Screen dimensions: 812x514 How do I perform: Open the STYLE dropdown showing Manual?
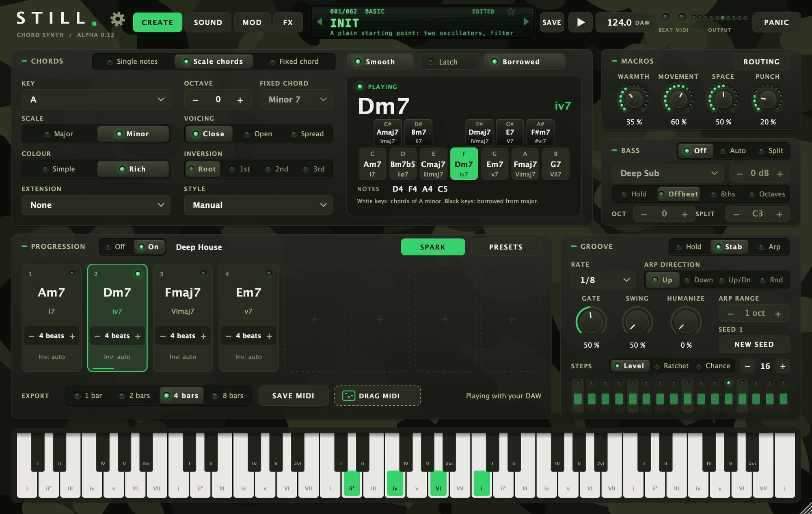258,205
